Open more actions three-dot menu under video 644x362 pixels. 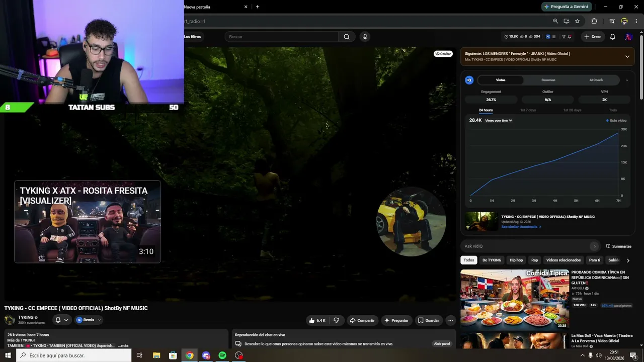click(450, 320)
